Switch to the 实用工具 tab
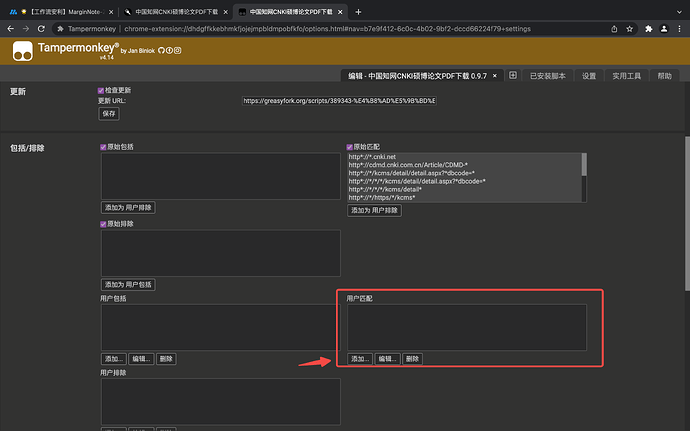This screenshot has width=690, height=431. click(x=627, y=76)
